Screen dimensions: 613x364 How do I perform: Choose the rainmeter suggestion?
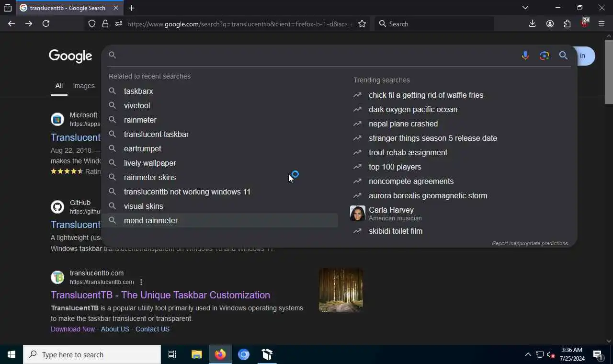point(220,120)
